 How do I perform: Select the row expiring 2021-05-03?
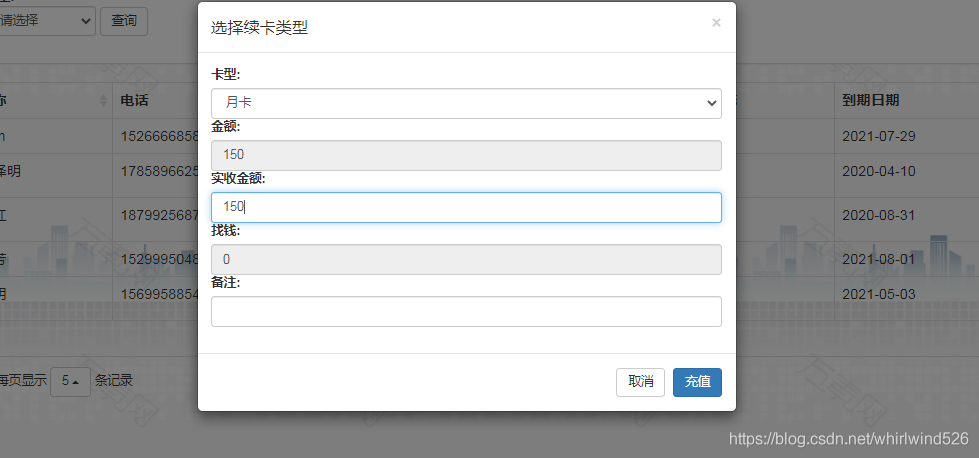point(878,294)
